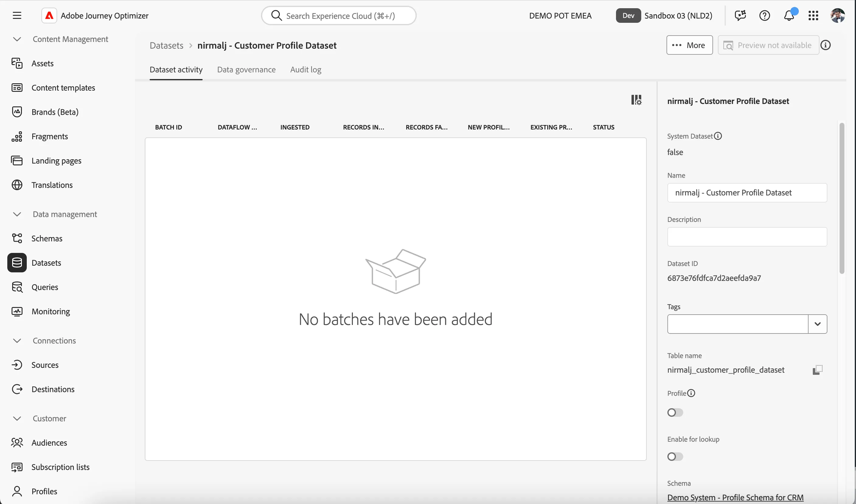Click the Search Experience Cloud field
Viewport: 856px width, 504px height.
339,16
